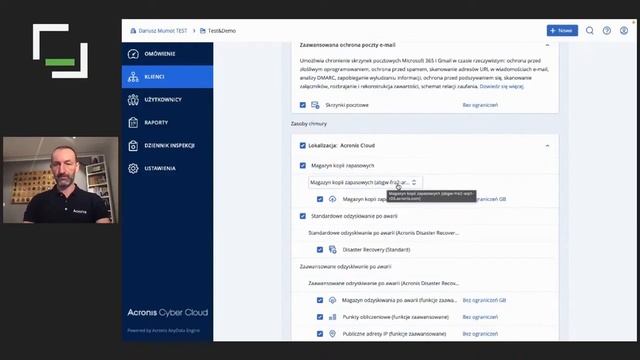The height and width of the screenshot is (360, 640).
Task: Go to Użytkownicy menu item
Action: tap(167, 100)
